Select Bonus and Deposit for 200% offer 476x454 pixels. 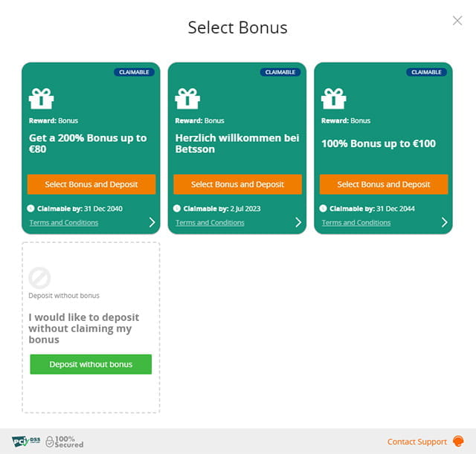click(91, 184)
